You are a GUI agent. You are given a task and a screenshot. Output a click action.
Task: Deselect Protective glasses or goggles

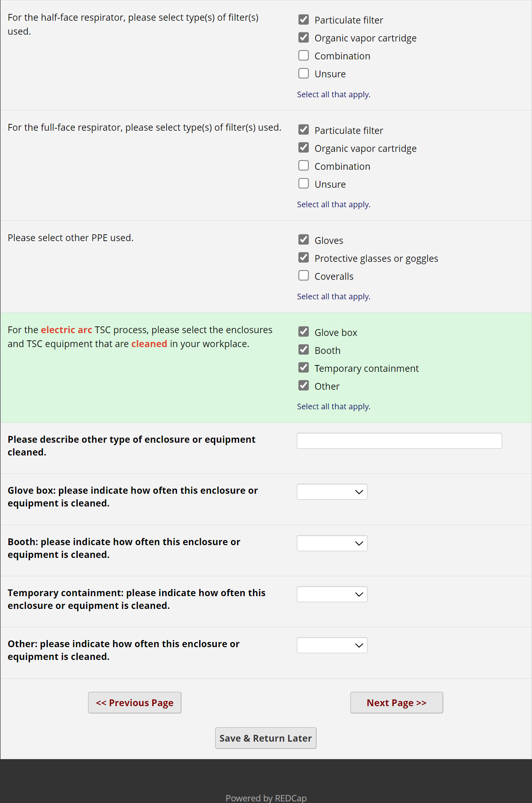[x=304, y=258]
